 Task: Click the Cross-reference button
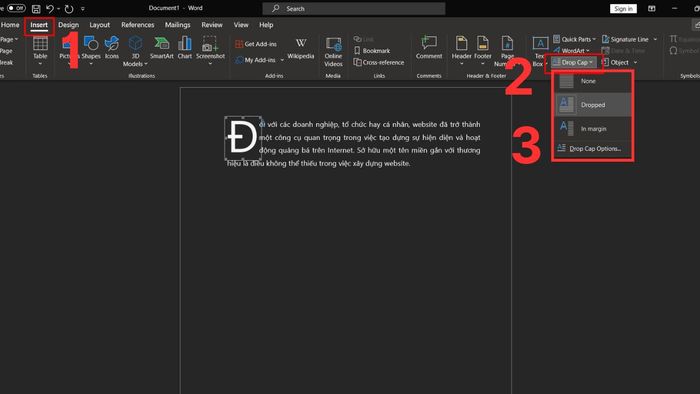click(x=379, y=62)
